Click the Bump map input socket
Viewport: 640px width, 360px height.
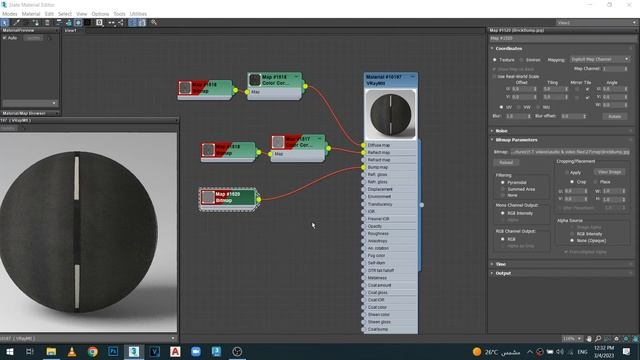(x=363, y=167)
